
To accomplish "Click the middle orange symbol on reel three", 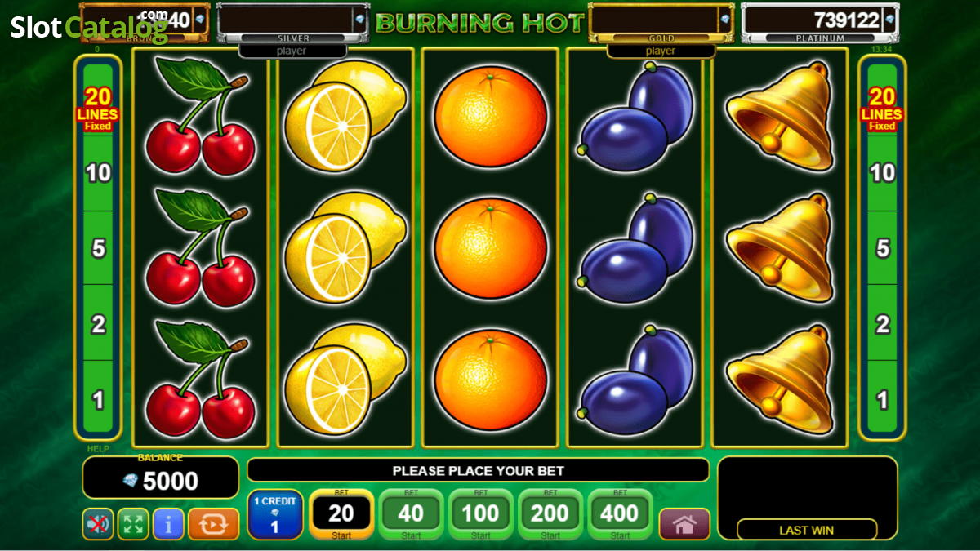I will 490,247.
